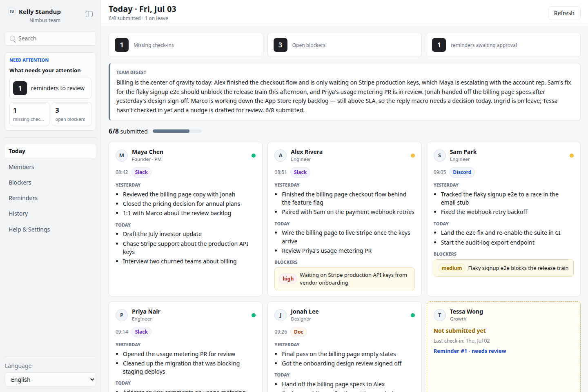Open Tessa Wong's avatar

click(x=440, y=315)
